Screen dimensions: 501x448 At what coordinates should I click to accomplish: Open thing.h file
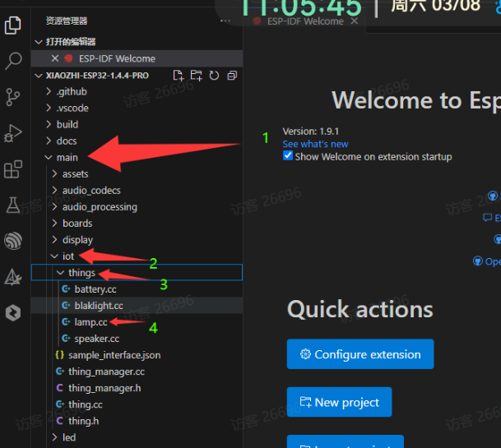click(x=137, y=421)
